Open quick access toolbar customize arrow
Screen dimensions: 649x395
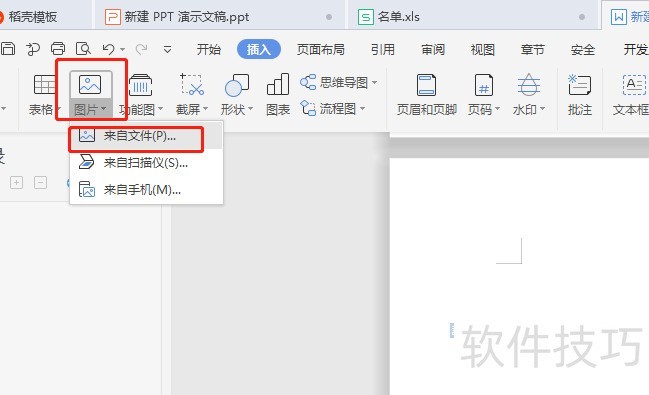[167, 50]
